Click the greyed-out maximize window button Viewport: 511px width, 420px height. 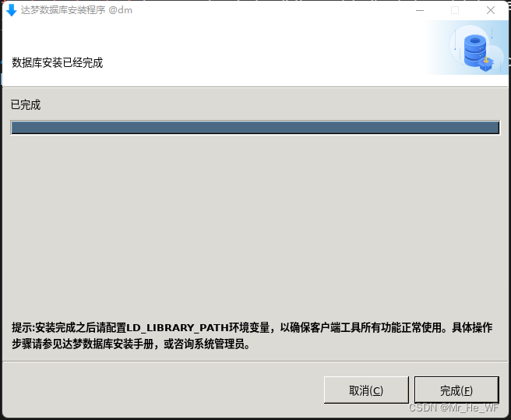pos(455,10)
